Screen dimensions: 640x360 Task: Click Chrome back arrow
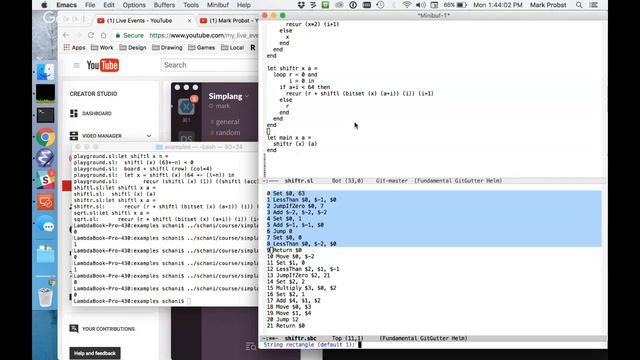click(66, 36)
